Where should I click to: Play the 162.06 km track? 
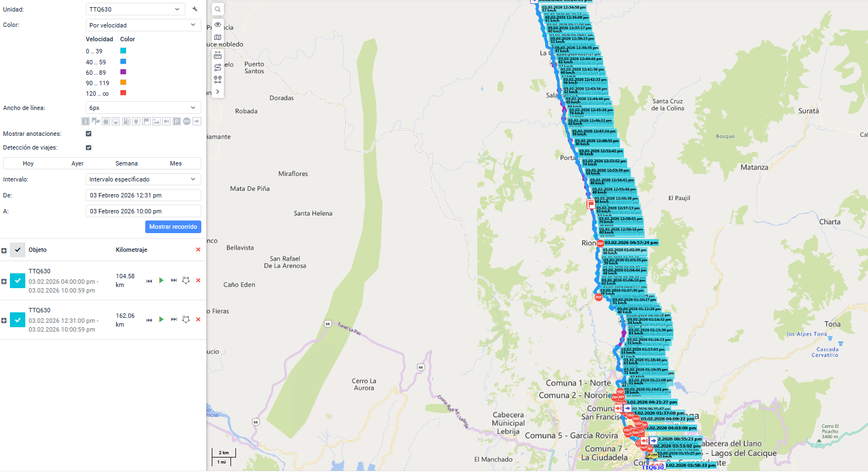pyautogui.click(x=161, y=319)
